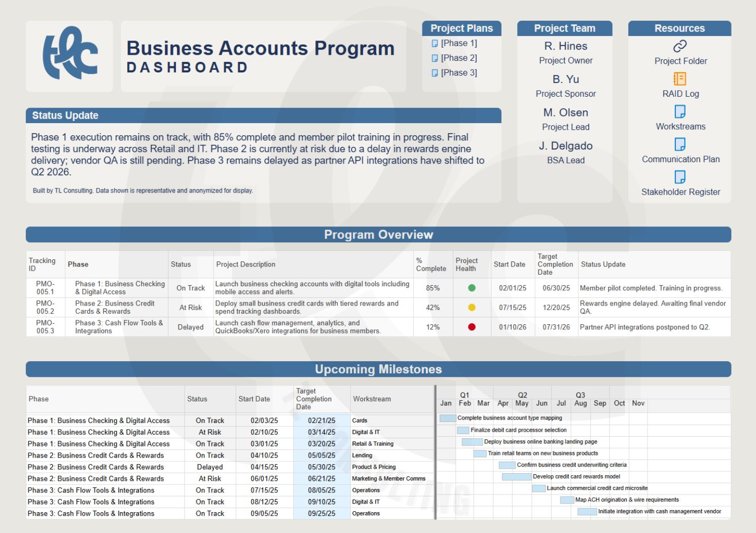Select the Gantt bar for credit card rewards model
This screenshot has height=533, width=756.
pyautogui.click(x=517, y=477)
